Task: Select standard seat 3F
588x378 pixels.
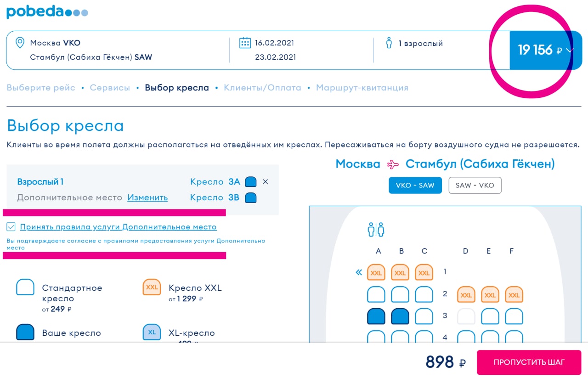Action: point(514,316)
